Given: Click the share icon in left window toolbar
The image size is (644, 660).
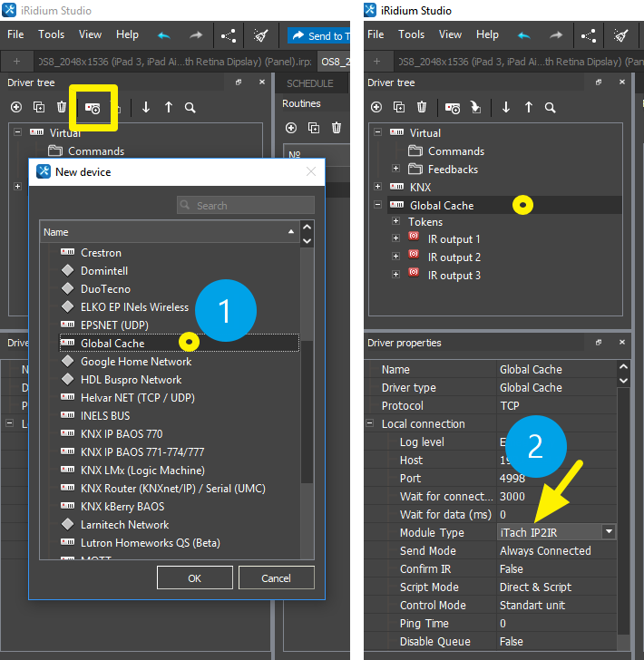Looking at the screenshot, I should coord(229,35).
